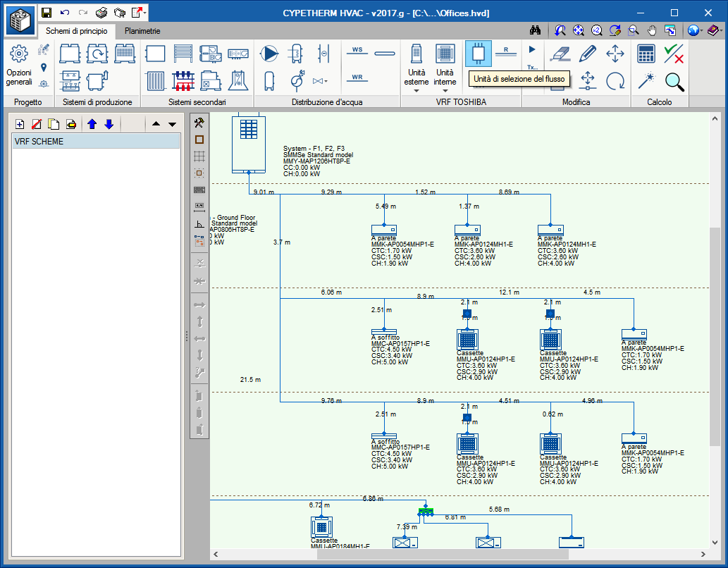Click the rotate tool in Modifica

[x=615, y=81]
